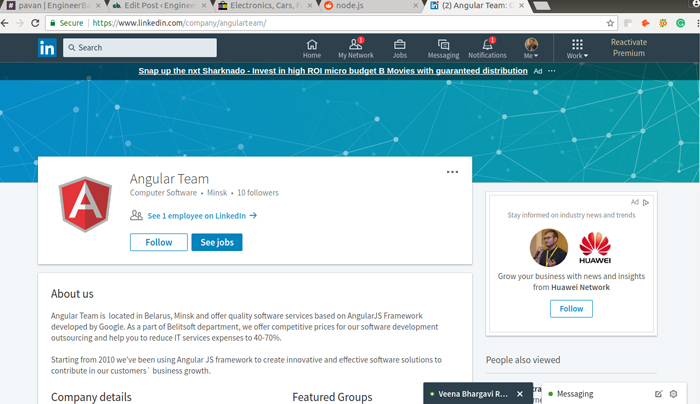Click the LinkedIn search field

pyautogui.click(x=140, y=47)
